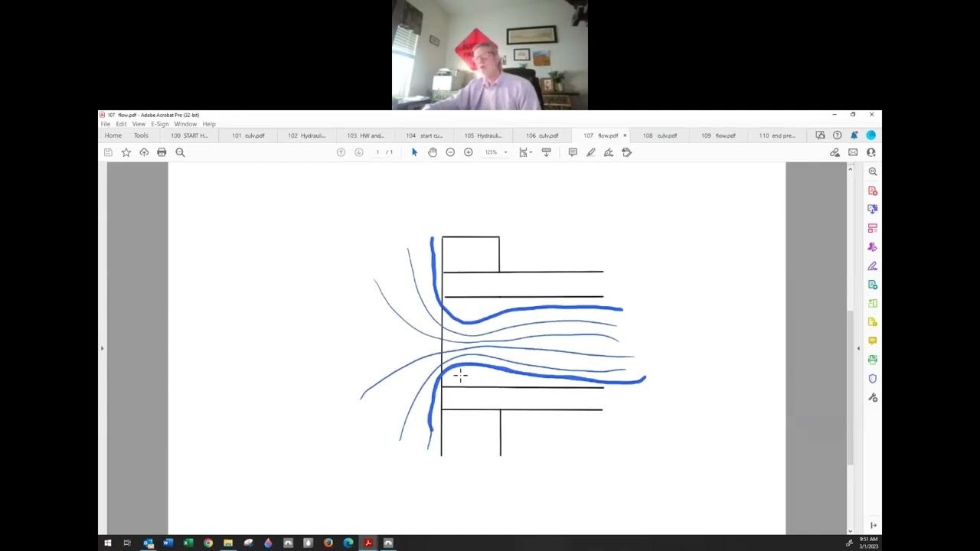The height and width of the screenshot is (551, 980).
Task: Close the 107 flow.pdf tab
Action: [625, 135]
